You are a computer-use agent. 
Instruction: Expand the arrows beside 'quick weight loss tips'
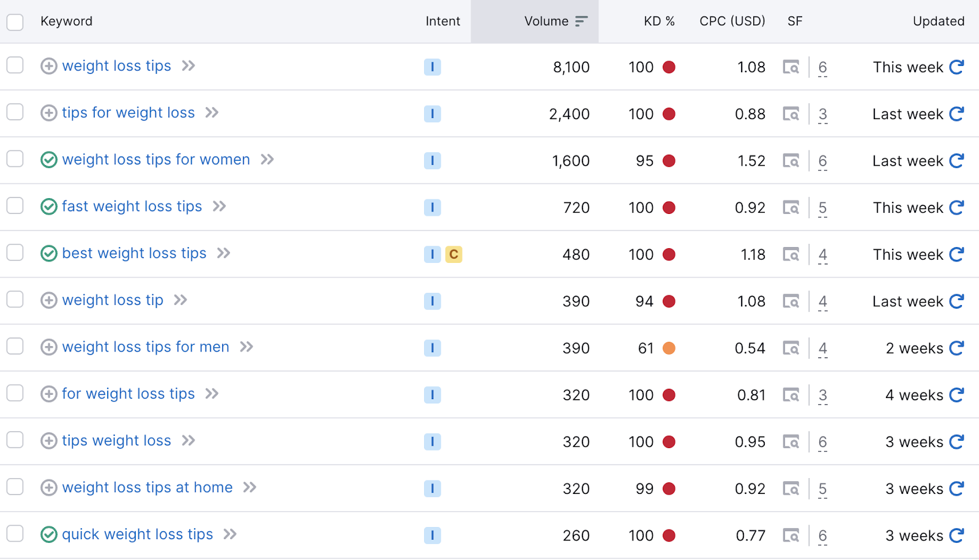(230, 534)
